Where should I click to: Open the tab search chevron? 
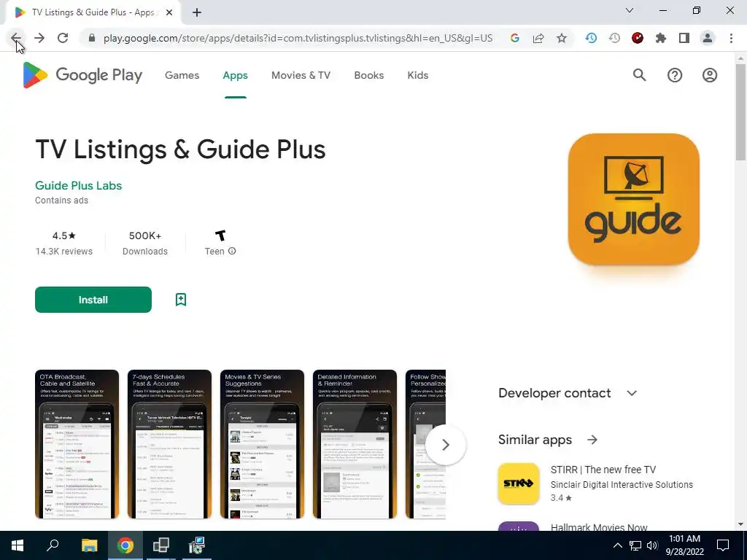tap(630, 10)
